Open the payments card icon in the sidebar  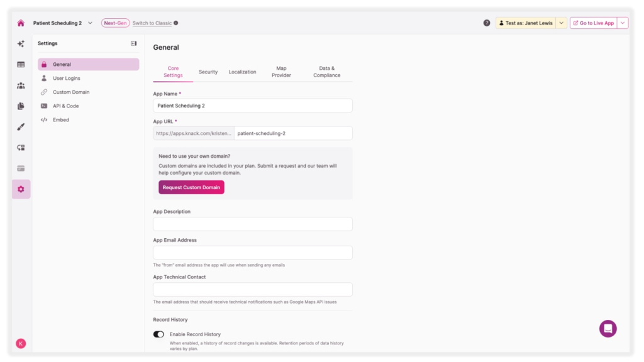coord(21,168)
